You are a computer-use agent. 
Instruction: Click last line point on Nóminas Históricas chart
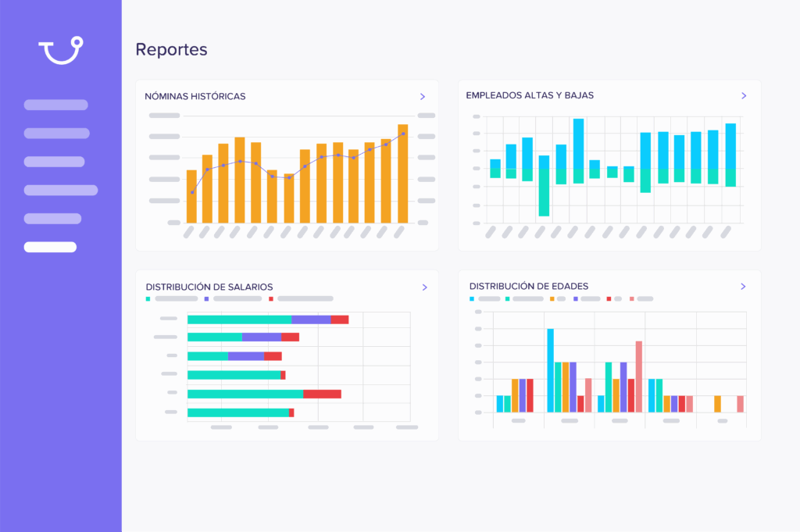tap(403, 134)
